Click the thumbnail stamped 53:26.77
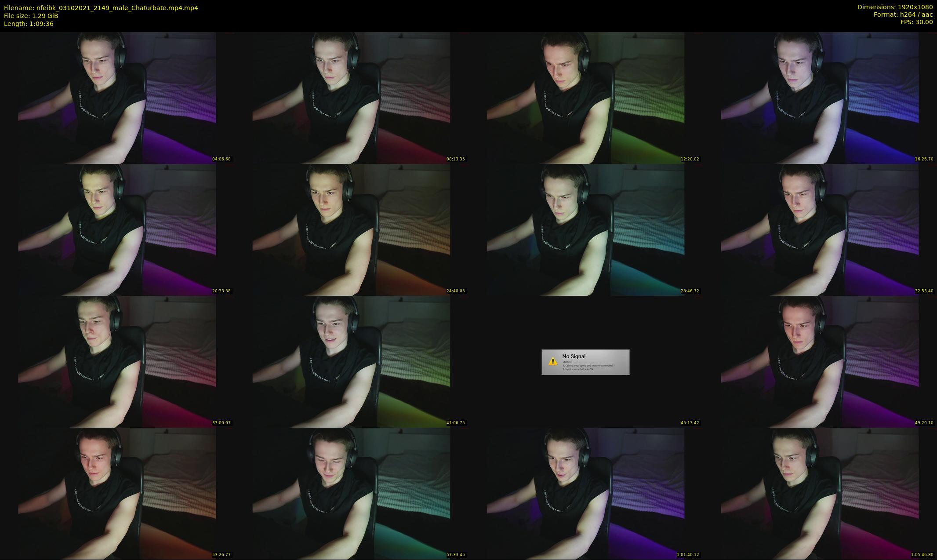The image size is (937, 560). [117, 493]
